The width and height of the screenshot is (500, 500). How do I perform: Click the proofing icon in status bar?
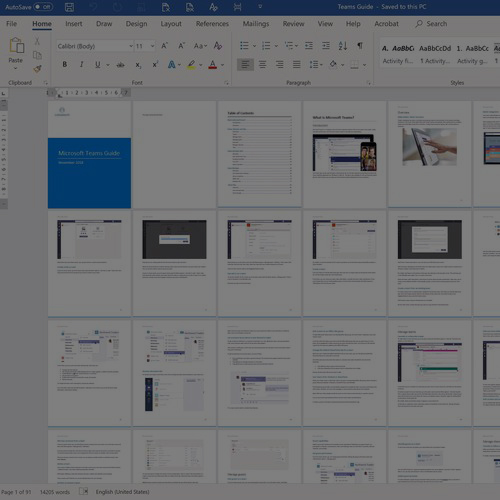83,491
